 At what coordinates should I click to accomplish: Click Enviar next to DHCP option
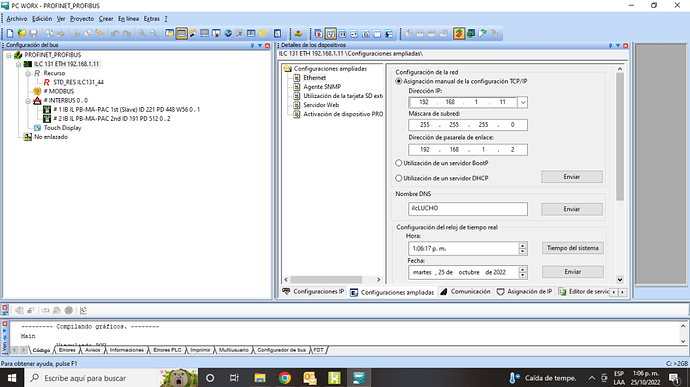(572, 177)
